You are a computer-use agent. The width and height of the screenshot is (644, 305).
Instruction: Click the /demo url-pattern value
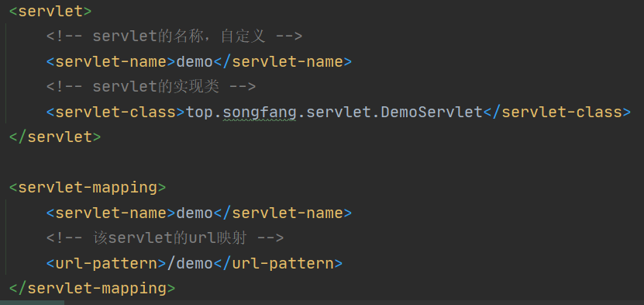click(x=190, y=264)
